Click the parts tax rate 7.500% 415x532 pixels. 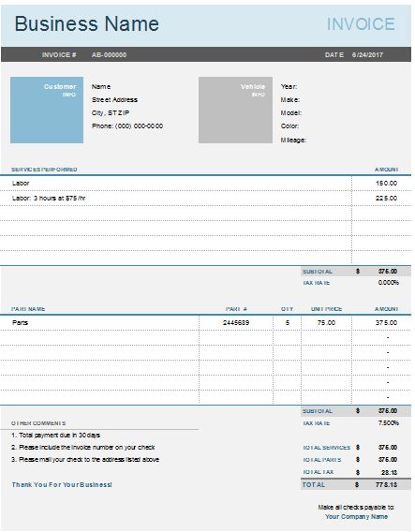point(388,422)
